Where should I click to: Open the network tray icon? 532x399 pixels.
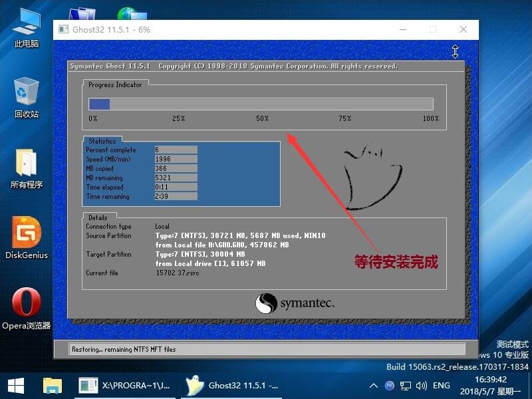pos(406,386)
